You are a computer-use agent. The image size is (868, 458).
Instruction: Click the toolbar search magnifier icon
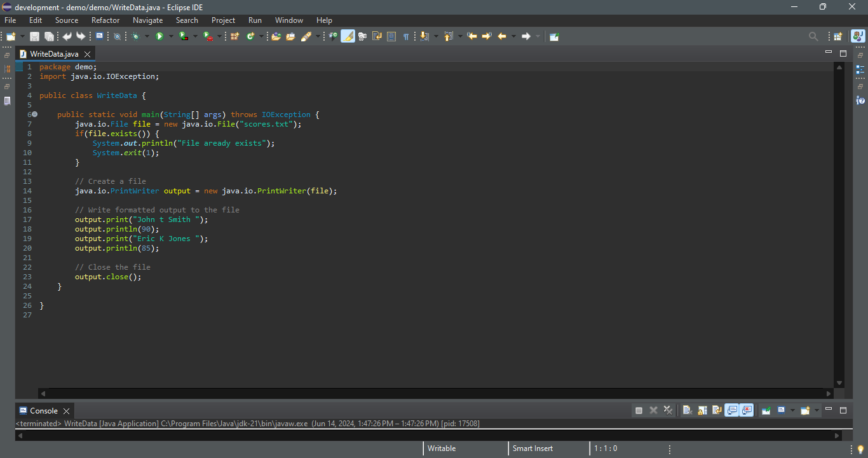tap(813, 36)
